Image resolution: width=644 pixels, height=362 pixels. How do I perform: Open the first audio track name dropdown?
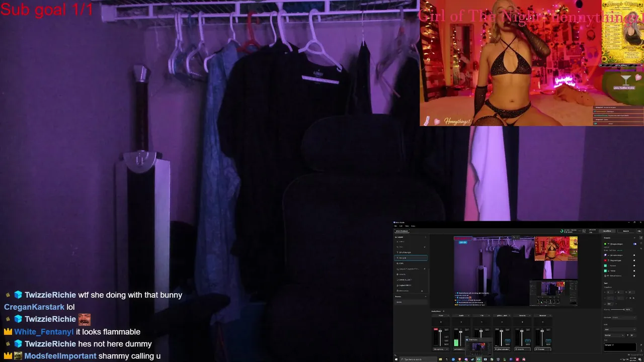(441, 316)
